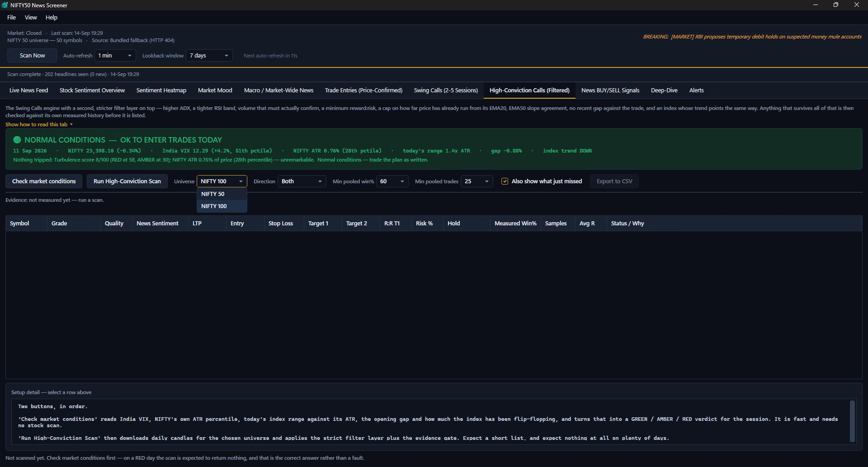Image resolution: width=868 pixels, height=467 pixels.
Task: Open News BUY/SELL Signals tab
Action: click(x=610, y=91)
